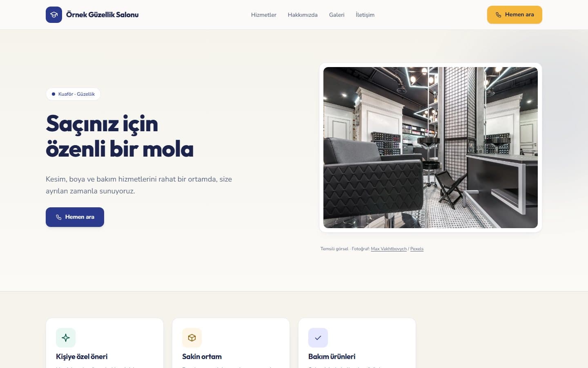Click the checkmark icon on Bakım ürünleri card
The width and height of the screenshot is (588, 368).
pos(318,338)
